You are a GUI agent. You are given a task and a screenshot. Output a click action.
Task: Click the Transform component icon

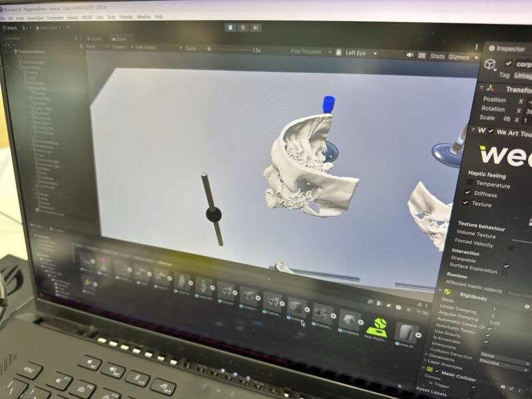pyautogui.click(x=490, y=88)
